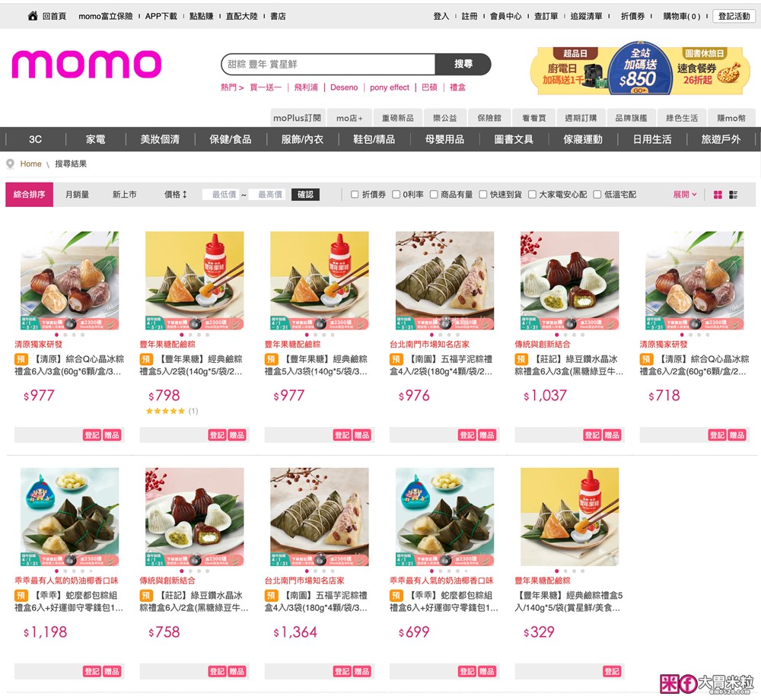Enable the 折價券 filter checkbox
Image resolution: width=761 pixels, height=700 pixels.
pyautogui.click(x=355, y=195)
